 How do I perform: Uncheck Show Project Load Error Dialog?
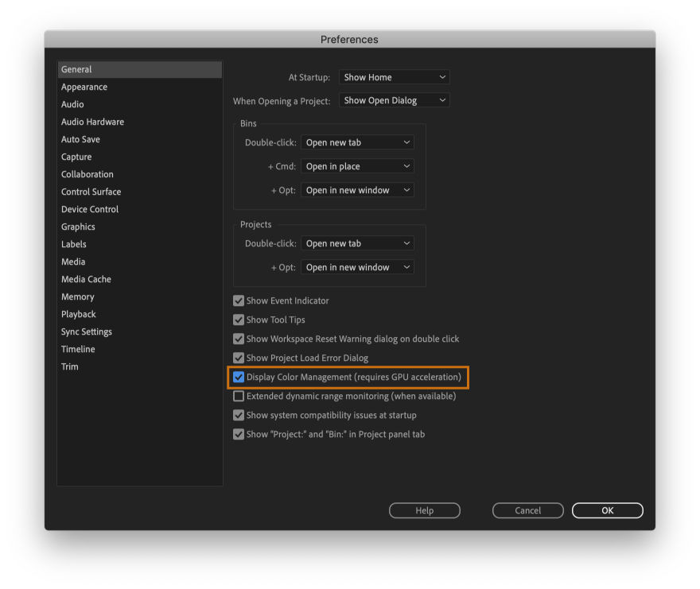click(x=239, y=358)
